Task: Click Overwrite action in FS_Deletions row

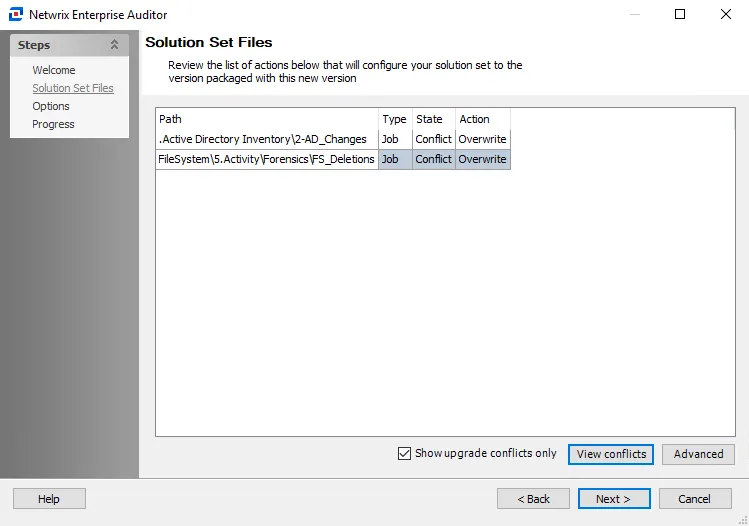Action: [x=483, y=159]
